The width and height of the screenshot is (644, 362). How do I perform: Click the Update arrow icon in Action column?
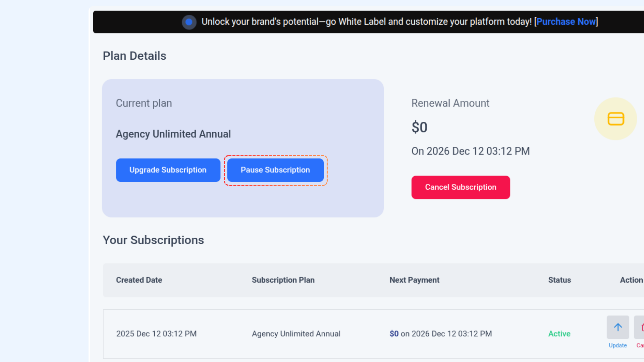pos(618,327)
